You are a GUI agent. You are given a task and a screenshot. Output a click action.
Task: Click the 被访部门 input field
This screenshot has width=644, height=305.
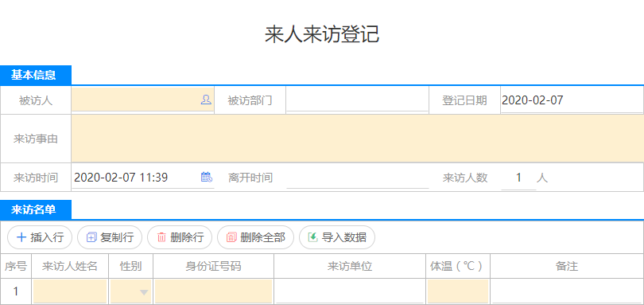(357, 100)
